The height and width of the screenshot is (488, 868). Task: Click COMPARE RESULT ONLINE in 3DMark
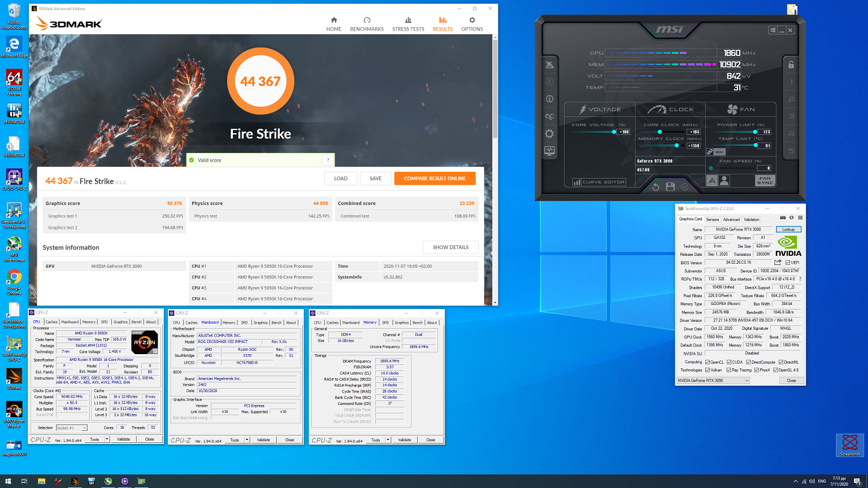pos(435,178)
